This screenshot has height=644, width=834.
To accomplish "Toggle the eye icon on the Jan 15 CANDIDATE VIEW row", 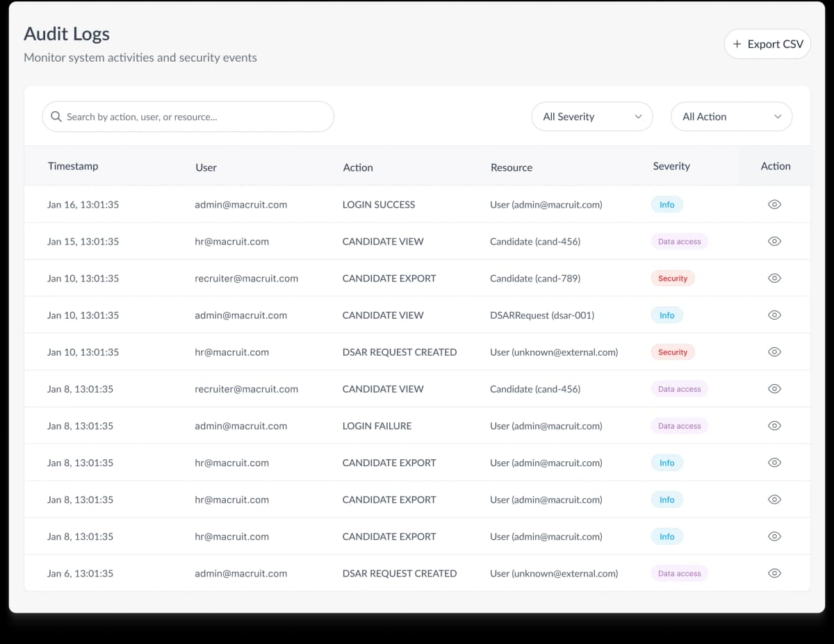I will coord(774,241).
